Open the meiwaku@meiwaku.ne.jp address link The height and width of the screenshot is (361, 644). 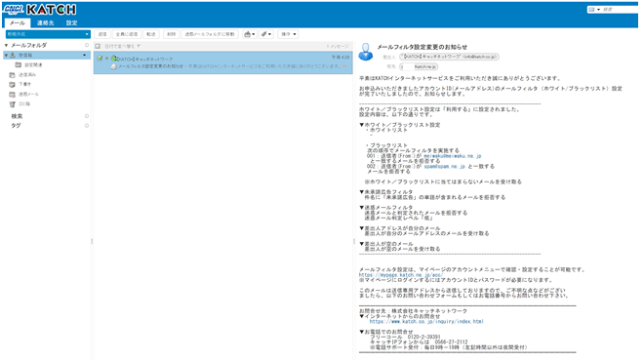click(x=452, y=156)
